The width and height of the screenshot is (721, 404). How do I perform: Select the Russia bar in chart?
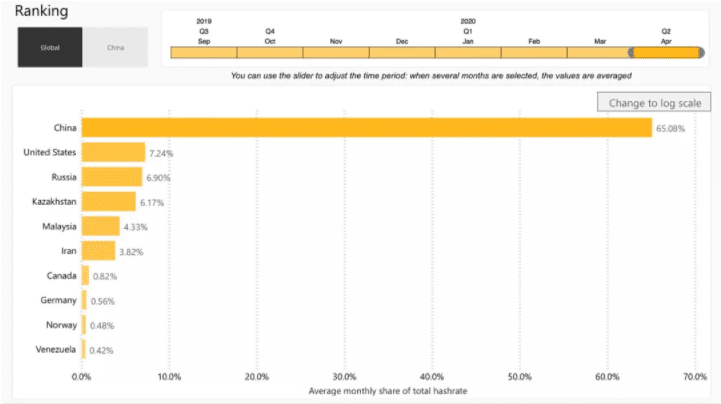pyautogui.click(x=111, y=177)
